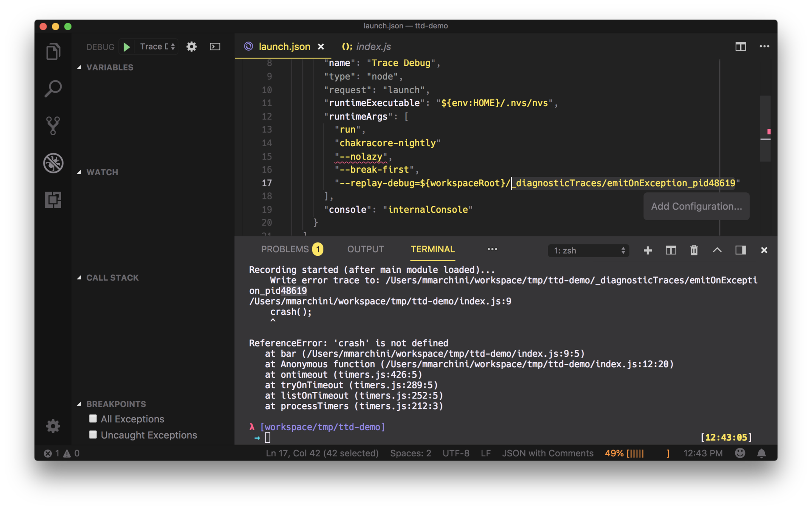Image resolution: width=812 pixels, height=510 pixels.
Task: Open the 1: zsh terminal selector
Action: tap(588, 250)
